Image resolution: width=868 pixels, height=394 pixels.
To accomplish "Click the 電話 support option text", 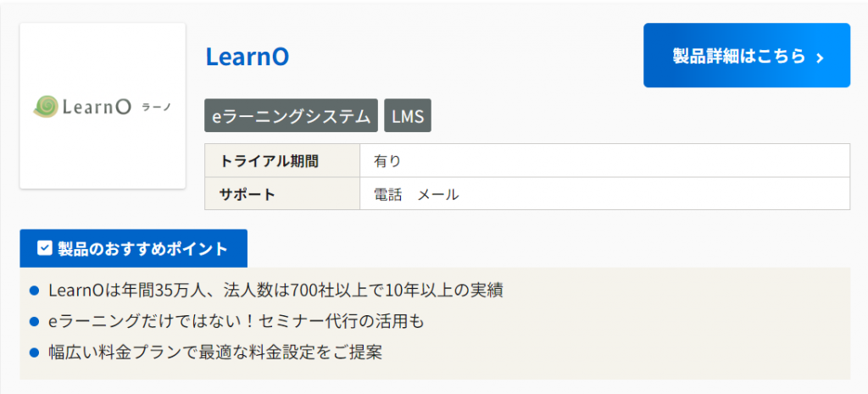I will tap(387, 194).
